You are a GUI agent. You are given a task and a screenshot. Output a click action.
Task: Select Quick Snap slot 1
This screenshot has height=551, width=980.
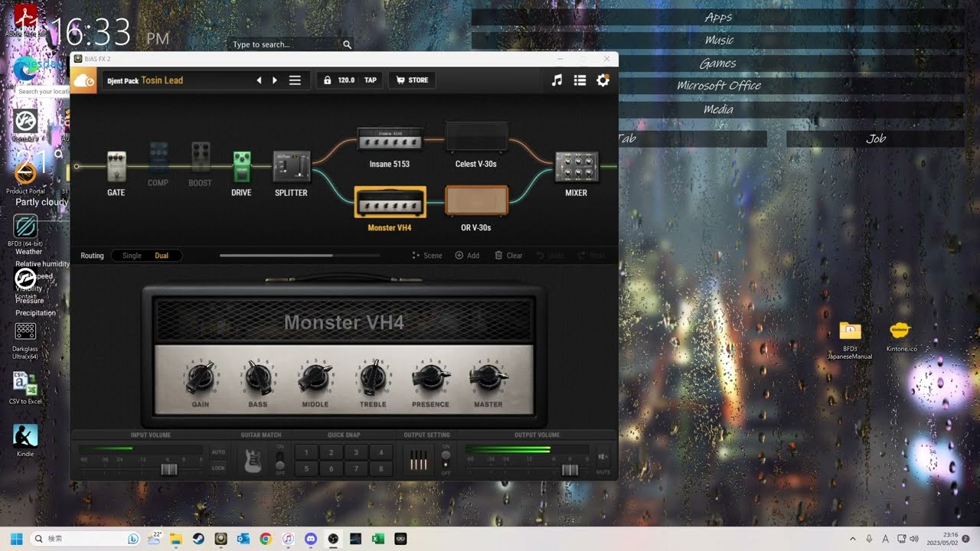coord(307,452)
